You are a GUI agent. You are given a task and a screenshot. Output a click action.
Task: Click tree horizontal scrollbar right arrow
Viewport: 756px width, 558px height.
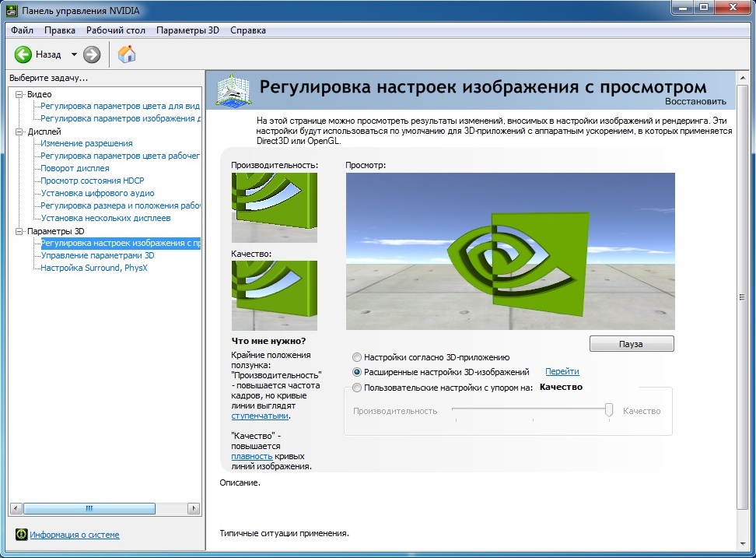point(194,508)
